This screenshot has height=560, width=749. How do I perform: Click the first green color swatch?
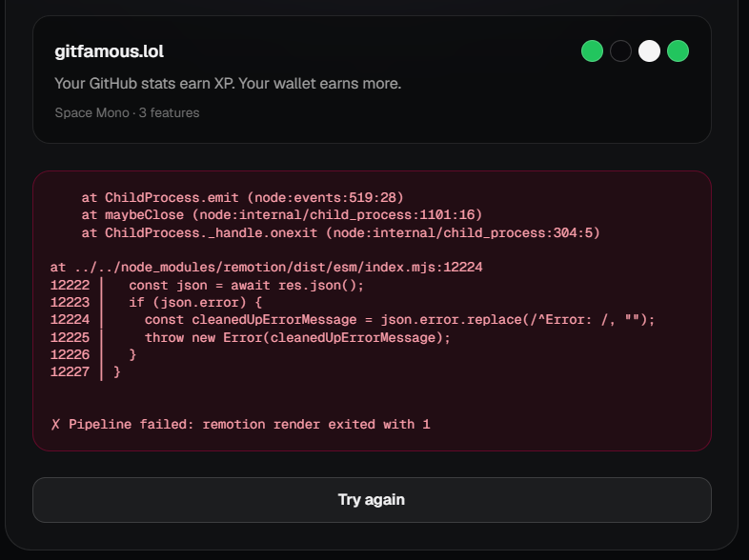click(592, 51)
